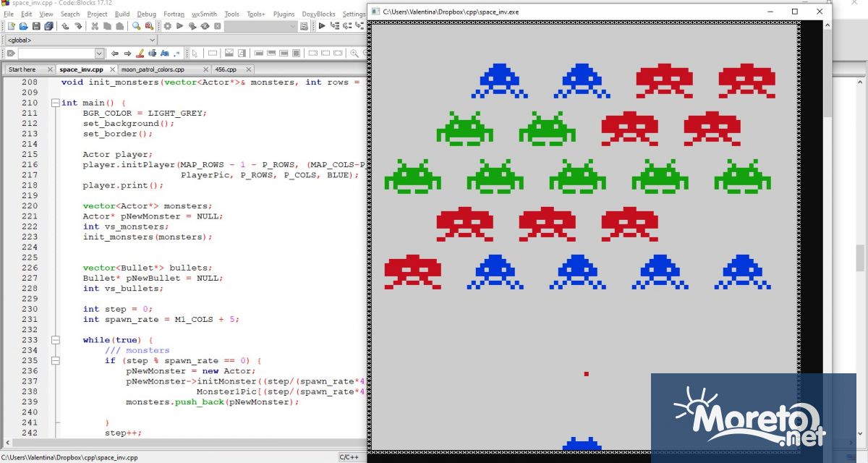
Task: Collapse the main() function fold marker
Action: pyautogui.click(x=55, y=103)
